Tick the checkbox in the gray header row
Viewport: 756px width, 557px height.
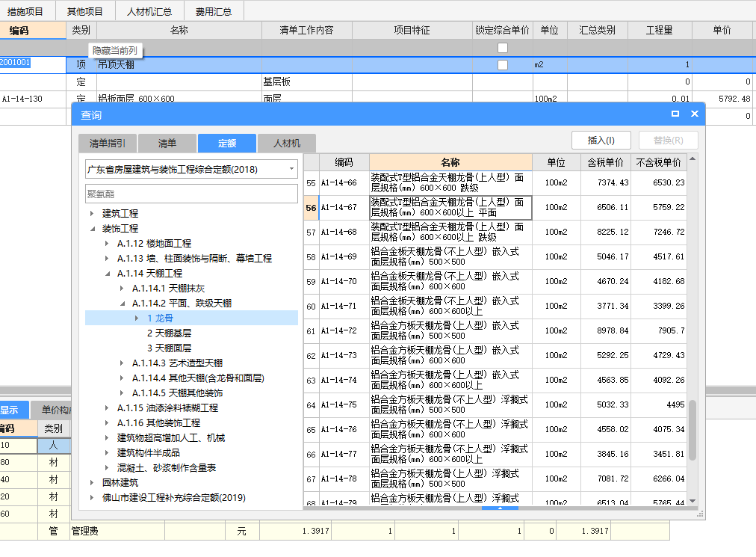pos(503,48)
